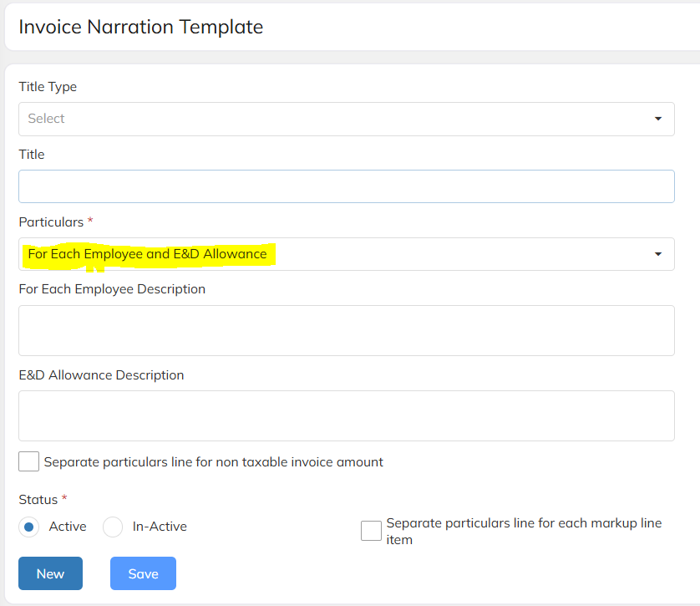Click the Title Type dropdown caret arrow
Screen dimensions: 700x606
coord(657,119)
